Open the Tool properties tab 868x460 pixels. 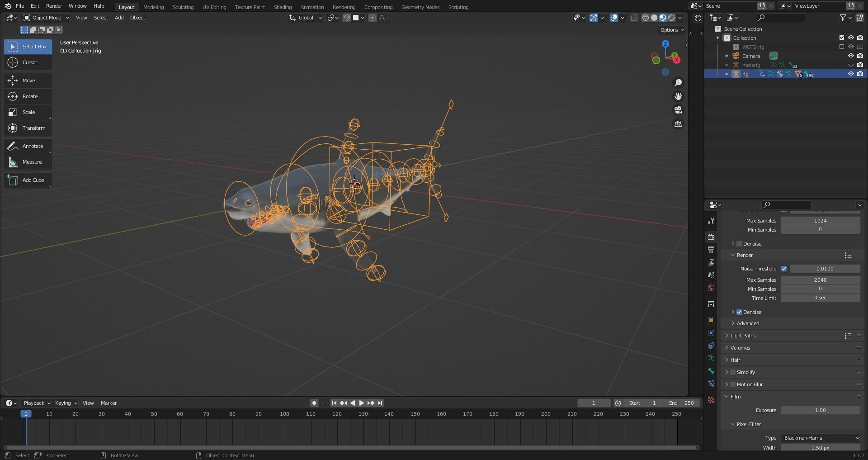point(711,221)
